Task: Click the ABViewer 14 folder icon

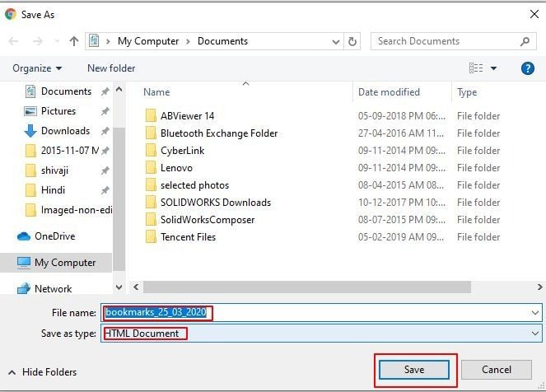Action: click(151, 116)
